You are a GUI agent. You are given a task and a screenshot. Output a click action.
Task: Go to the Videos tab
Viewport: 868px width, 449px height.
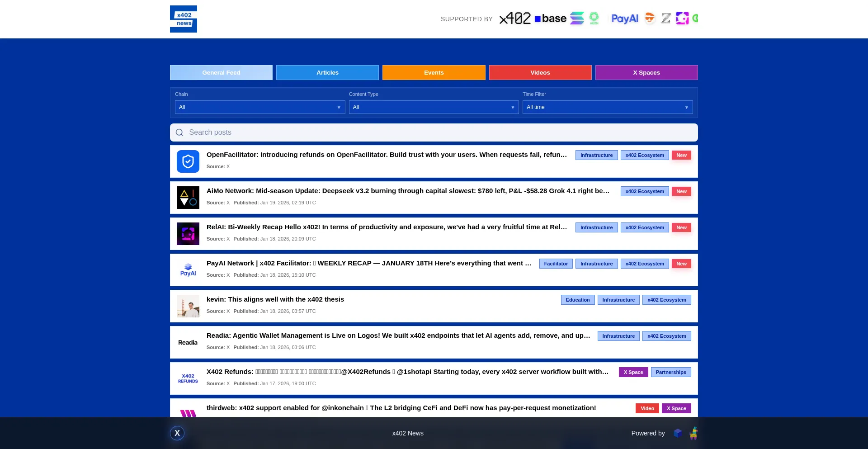[x=540, y=73]
